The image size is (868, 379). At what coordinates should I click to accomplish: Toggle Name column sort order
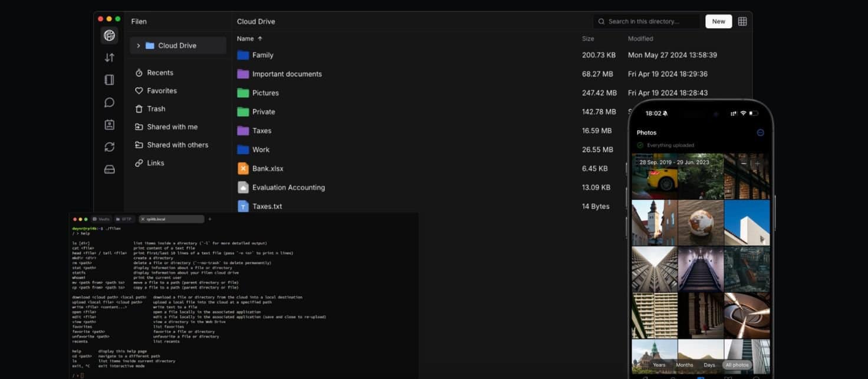pos(249,39)
